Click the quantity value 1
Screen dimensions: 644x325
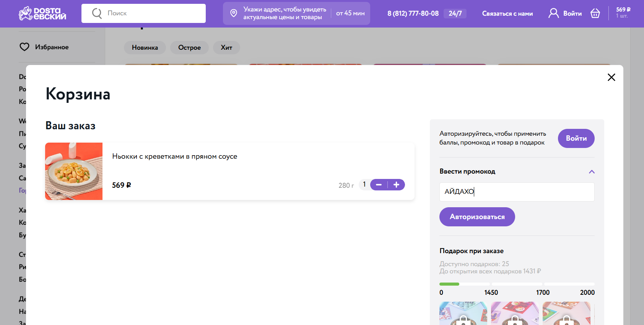(364, 184)
